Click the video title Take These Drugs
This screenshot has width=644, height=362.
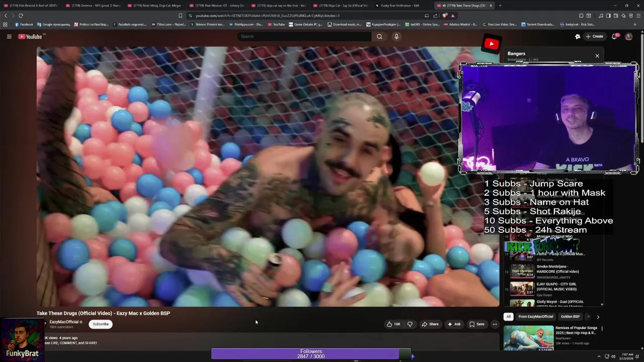(103, 313)
